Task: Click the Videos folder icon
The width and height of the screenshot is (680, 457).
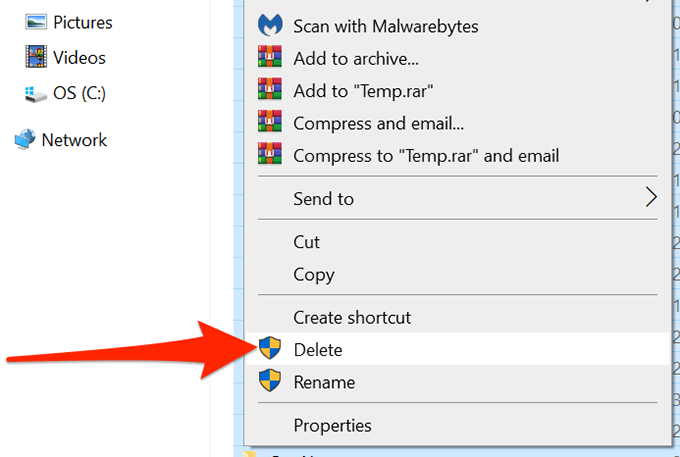Action: [36, 58]
